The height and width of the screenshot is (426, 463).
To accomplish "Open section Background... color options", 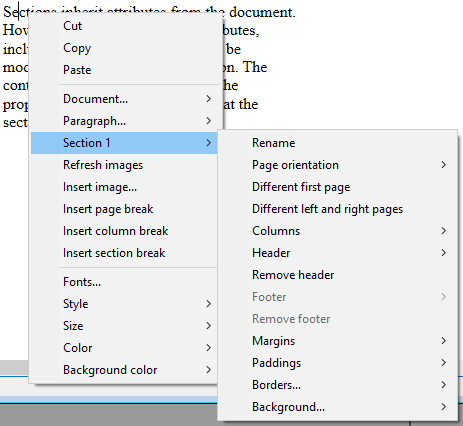I will point(337,407).
